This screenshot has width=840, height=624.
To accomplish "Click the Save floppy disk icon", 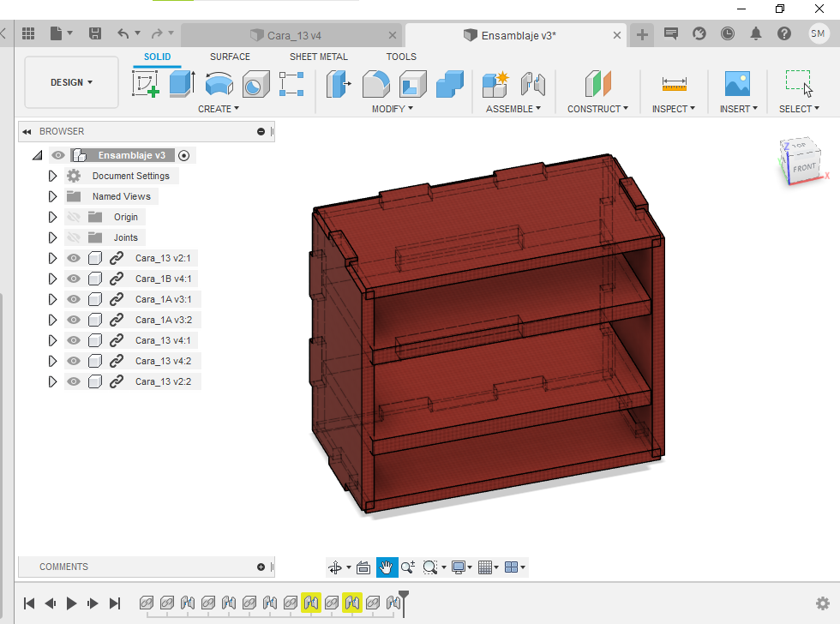I will pyautogui.click(x=95, y=33).
